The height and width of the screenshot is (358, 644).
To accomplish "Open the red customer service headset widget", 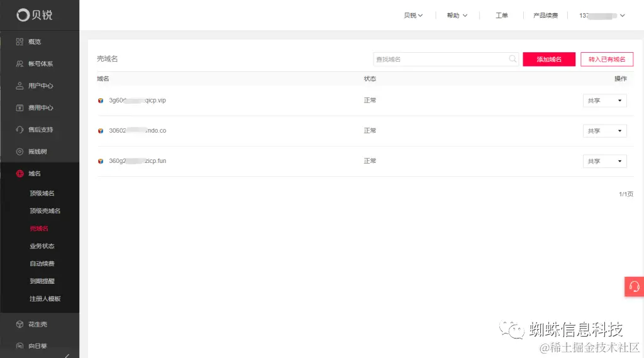I will 634,286.
